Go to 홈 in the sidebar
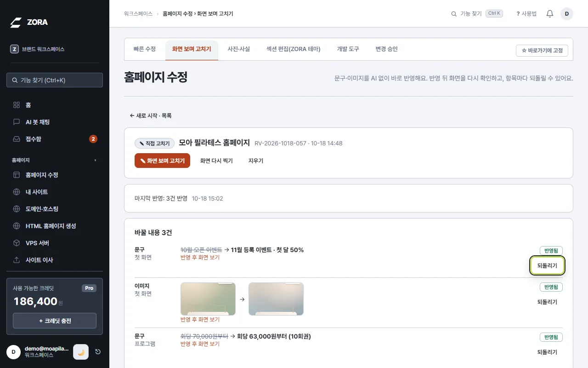The image size is (588, 368). click(x=55, y=105)
